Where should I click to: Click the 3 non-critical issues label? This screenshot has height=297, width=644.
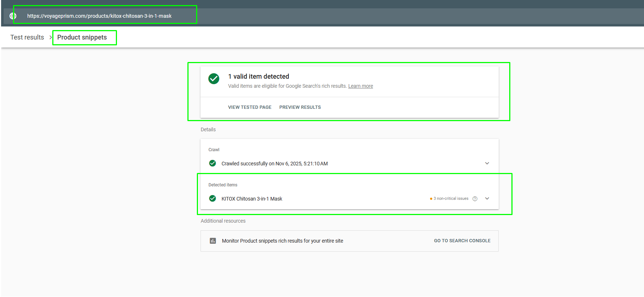[451, 199]
